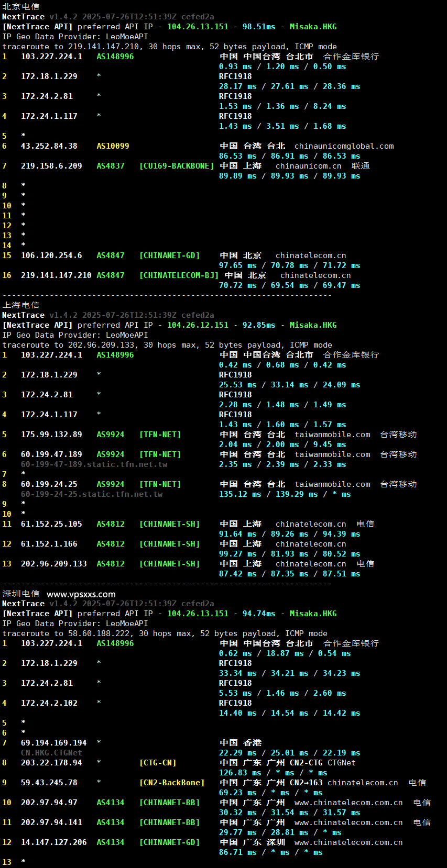Screen dimensions: 447x868
Task: Click hop IP 219.158.6.209
Action: 51,166
